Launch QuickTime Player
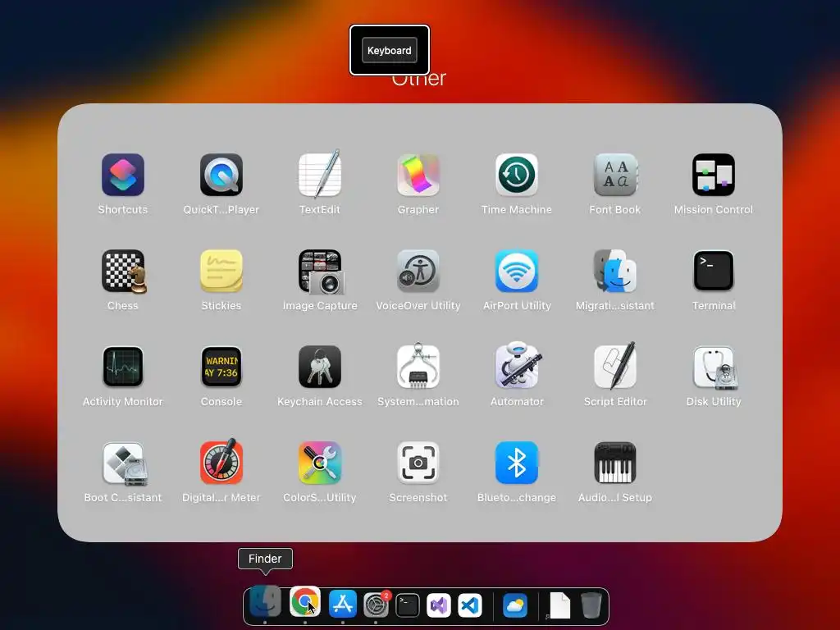 pyautogui.click(x=221, y=175)
